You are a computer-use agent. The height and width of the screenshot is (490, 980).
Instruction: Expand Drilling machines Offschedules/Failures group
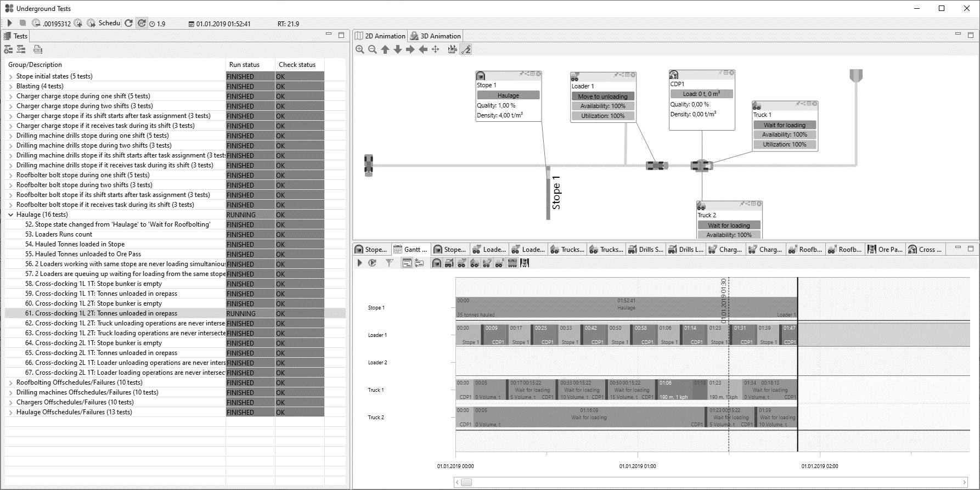pyautogui.click(x=10, y=393)
